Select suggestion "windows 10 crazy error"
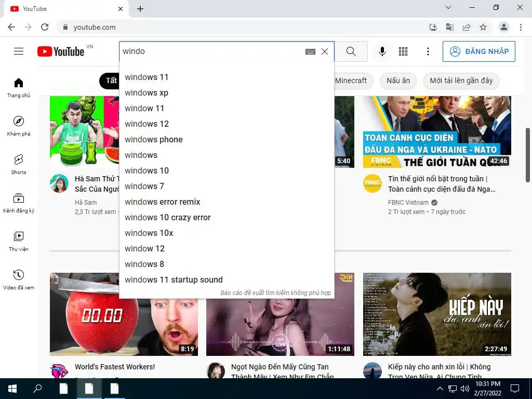This screenshot has height=399, width=532. tap(227, 218)
